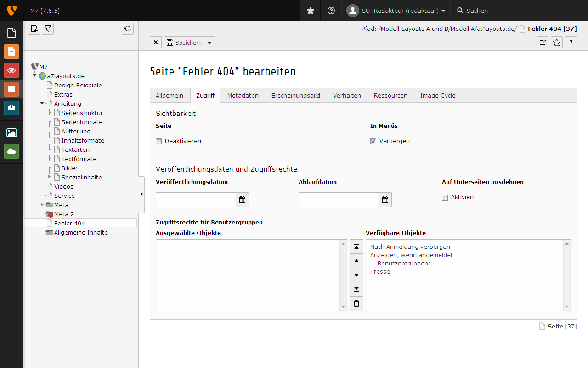This screenshot has height=368, width=588.
Task: Open page in new window icon
Action: click(543, 42)
